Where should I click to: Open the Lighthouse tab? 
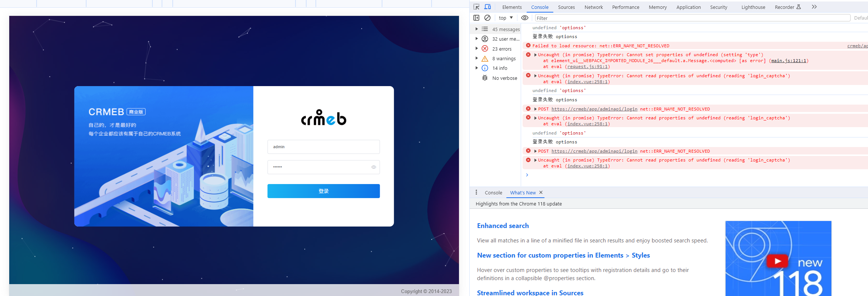(x=753, y=7)
